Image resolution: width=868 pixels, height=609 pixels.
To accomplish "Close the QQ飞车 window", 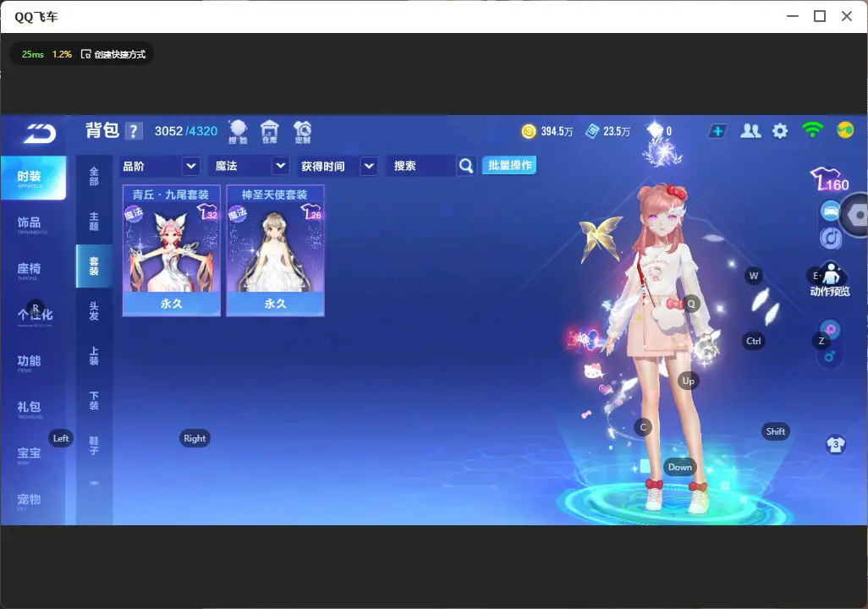I will pos(847,17).
